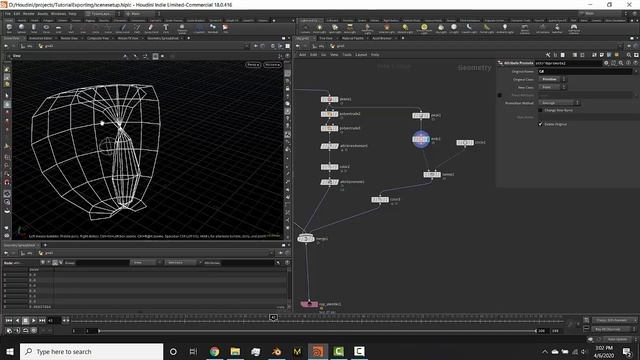Select the pink rop output node
The width and height of the screenshot is (640, 360).
309,304
